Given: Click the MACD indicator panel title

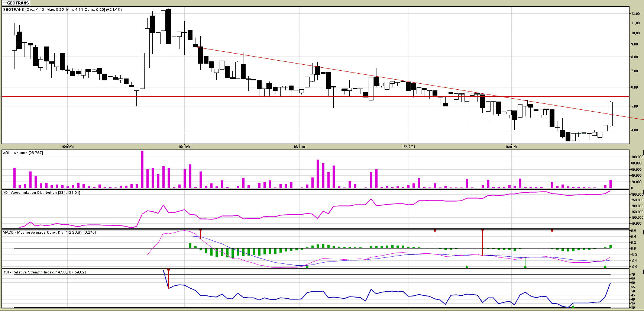Looking at the screenshot, I should point(49,233).
